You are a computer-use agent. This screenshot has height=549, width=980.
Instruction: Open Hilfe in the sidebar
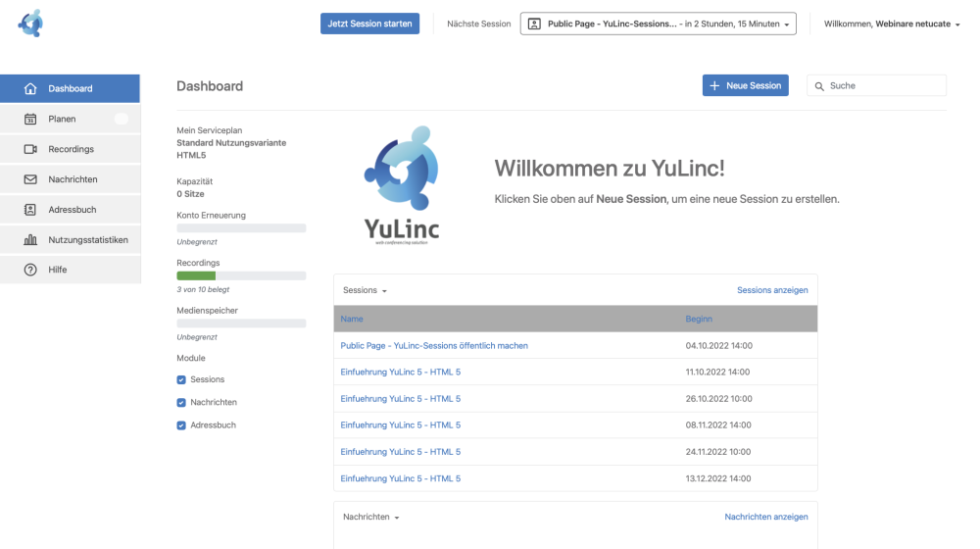[x=70, y=270]
